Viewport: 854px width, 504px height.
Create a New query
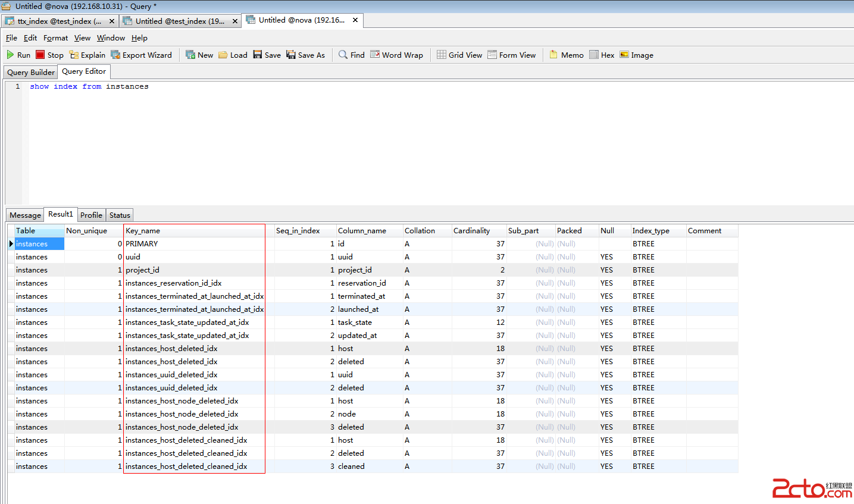click(x=199, y=55)
